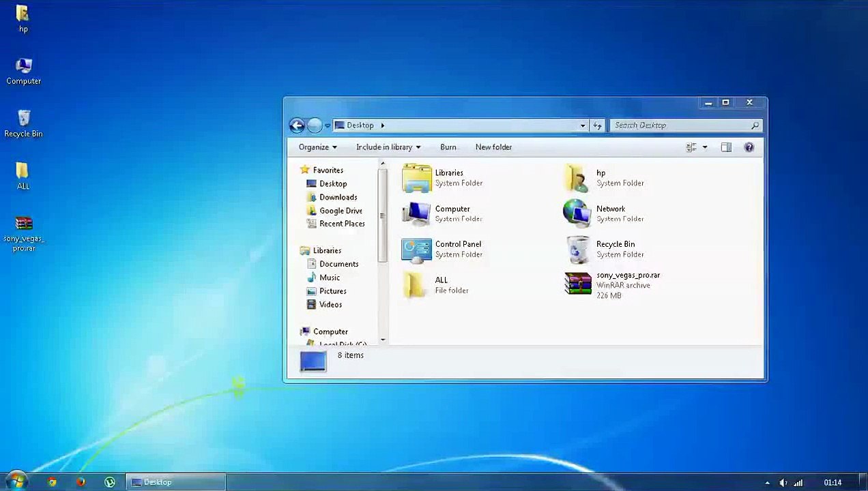Image resolution: width=868 pixels, height=491 pixels.
Task: Select sony_vegas_pro.rar icon on the desktop
Action: (24, 234)
